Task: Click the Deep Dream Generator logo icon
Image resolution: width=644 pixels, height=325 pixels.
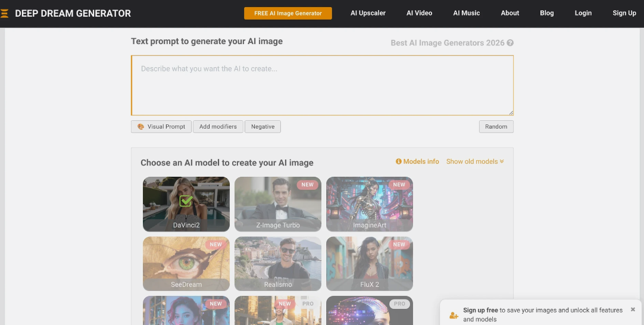Action: coord(5,13)
